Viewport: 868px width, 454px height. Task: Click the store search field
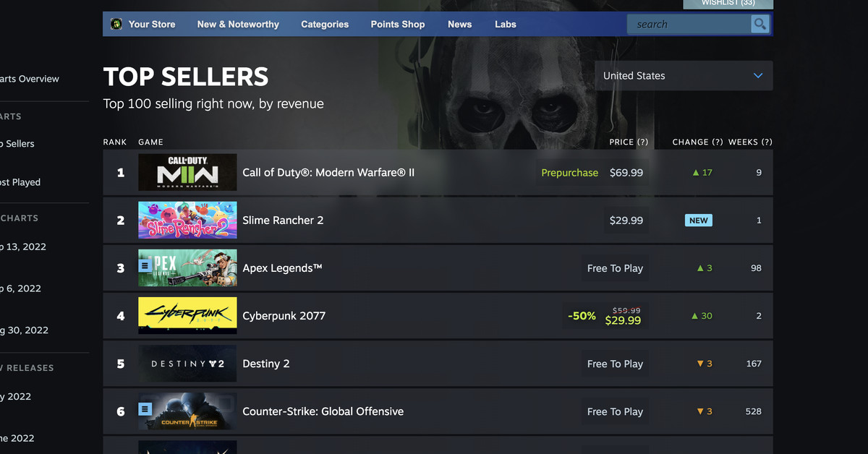coord(689,24)
